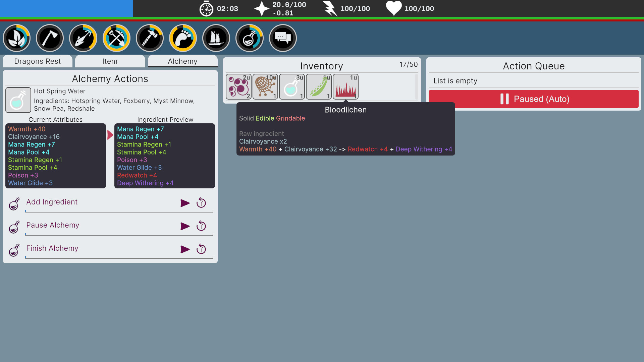This screenshot has height=362, width=644.
Task: Select the Alchemy tab
Action: click(182, 61)
